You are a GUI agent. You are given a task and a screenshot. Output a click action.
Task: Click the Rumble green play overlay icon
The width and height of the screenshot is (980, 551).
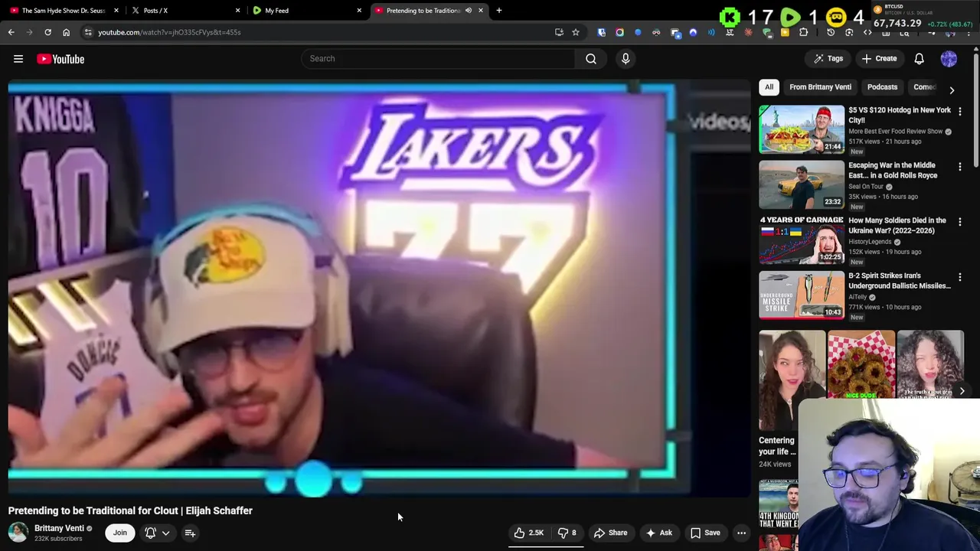point(790,17)
